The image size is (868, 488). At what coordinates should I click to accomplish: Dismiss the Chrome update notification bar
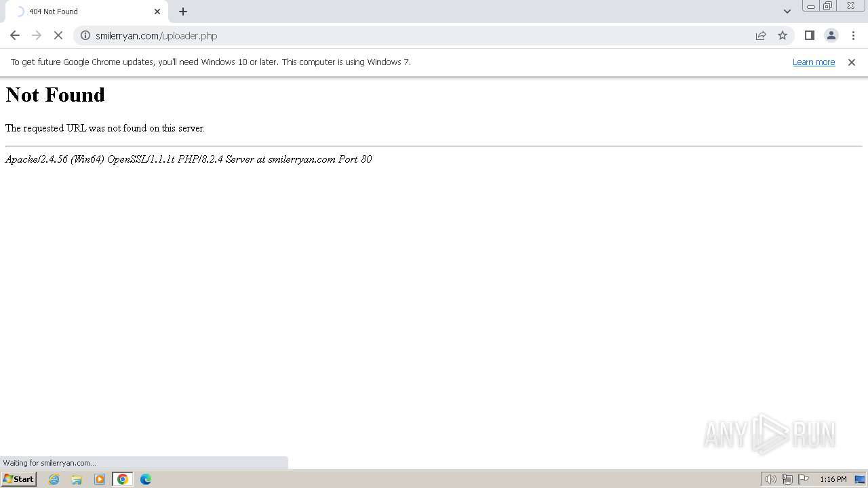852,62
